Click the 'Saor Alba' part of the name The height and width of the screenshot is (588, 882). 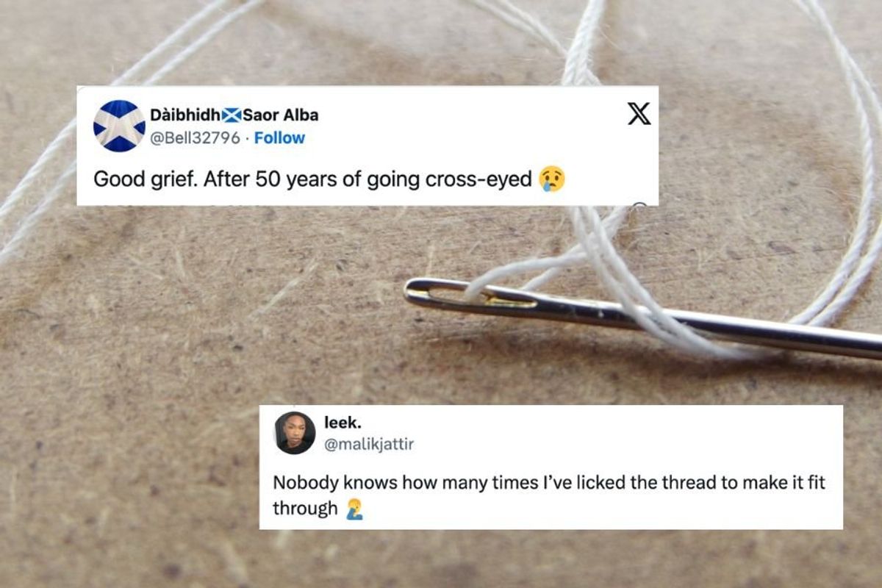[x=280, y=115]
